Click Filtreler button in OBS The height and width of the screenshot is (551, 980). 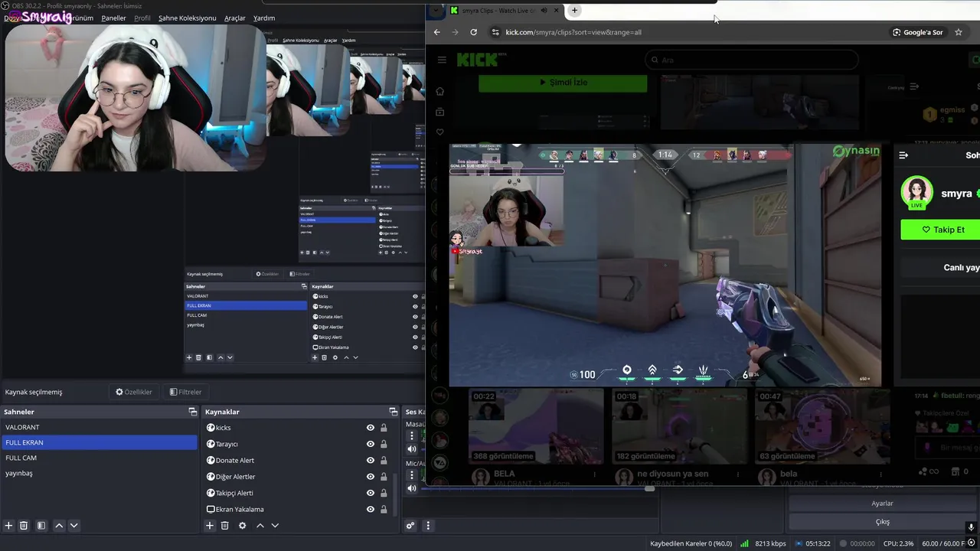(185, 392)
